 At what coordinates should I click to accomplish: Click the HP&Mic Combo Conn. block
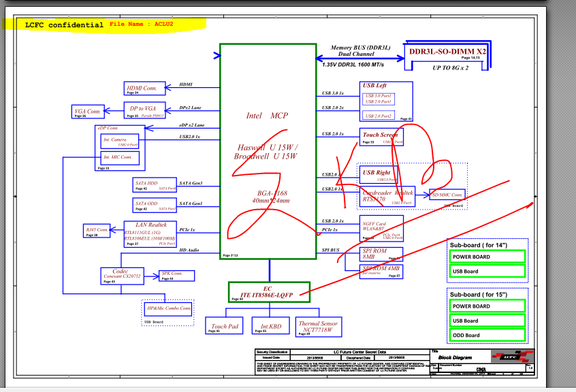point(169,311)
